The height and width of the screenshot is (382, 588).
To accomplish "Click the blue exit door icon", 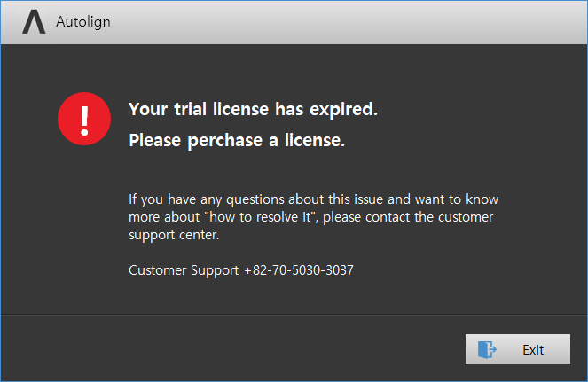I will 487,349.
